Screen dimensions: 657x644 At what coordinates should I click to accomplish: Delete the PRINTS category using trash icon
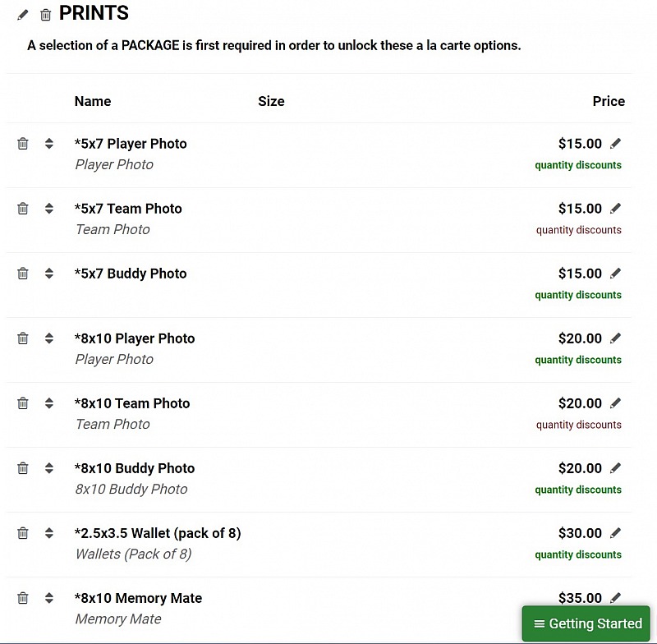pos(45,15)
